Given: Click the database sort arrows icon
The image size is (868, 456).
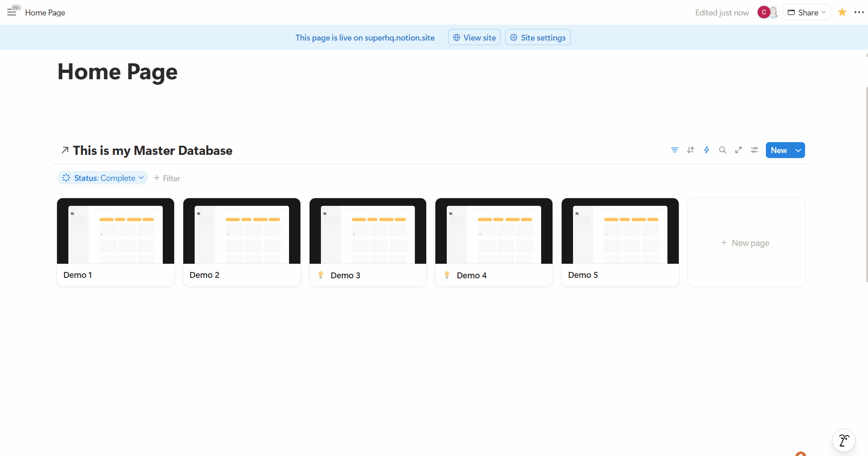Looking at the screenshot, I should click(691, 150).
